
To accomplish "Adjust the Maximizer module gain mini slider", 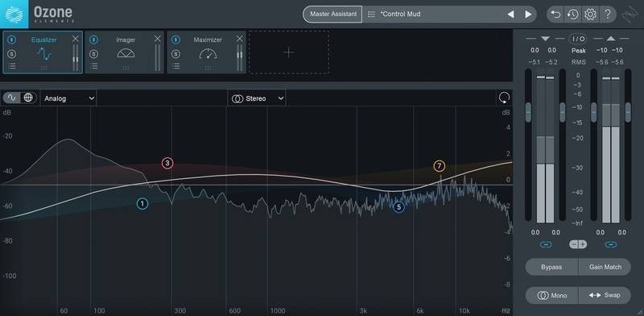I will (239, 56).
